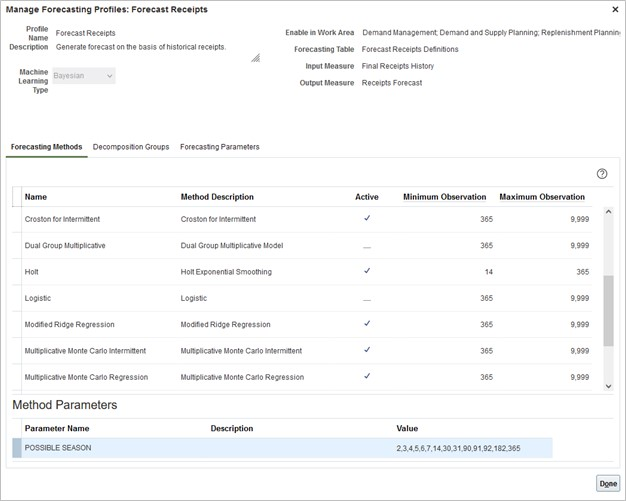Image resolution: width=626 pixels, height=501 pixels.
Task: Open the Machine Learning Type dropdown
Action: tap(84, 76)
